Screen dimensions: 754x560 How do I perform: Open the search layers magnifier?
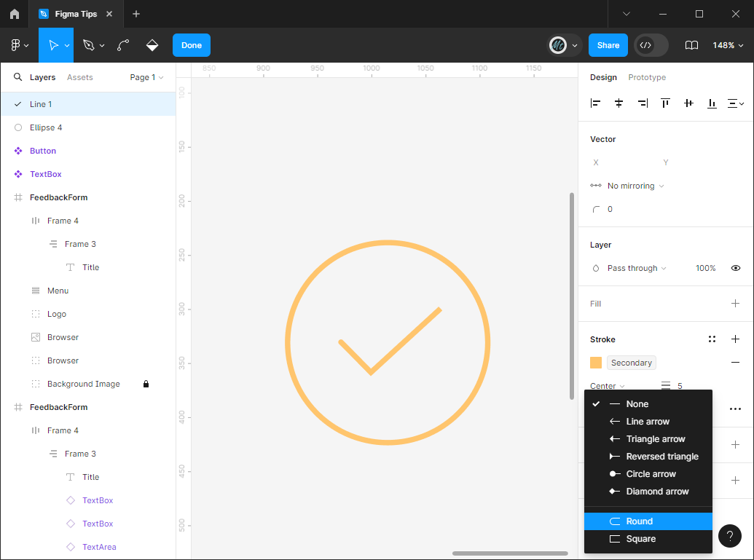(x=17, y=77)
